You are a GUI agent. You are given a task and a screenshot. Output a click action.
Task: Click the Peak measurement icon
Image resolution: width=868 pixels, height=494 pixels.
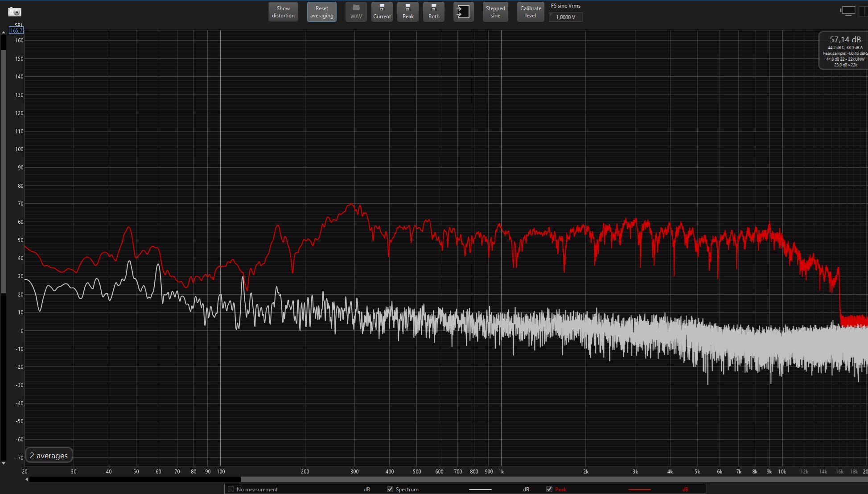point(407,12)
